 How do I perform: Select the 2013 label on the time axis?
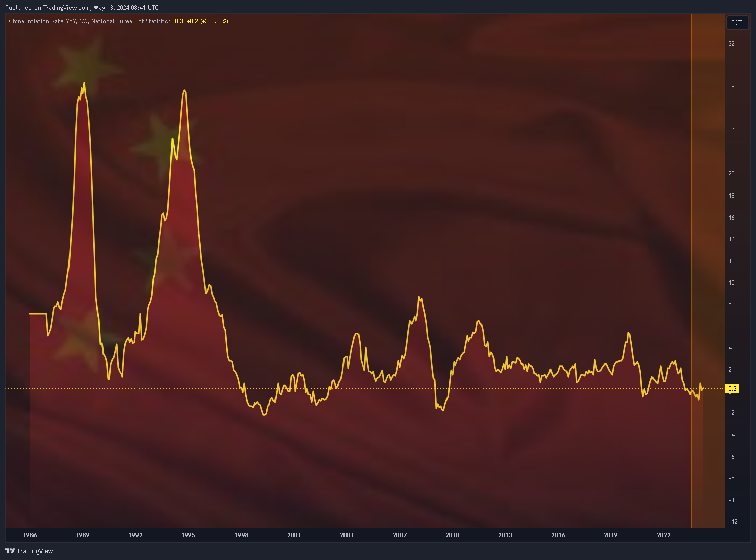click(x=505, y=535)
